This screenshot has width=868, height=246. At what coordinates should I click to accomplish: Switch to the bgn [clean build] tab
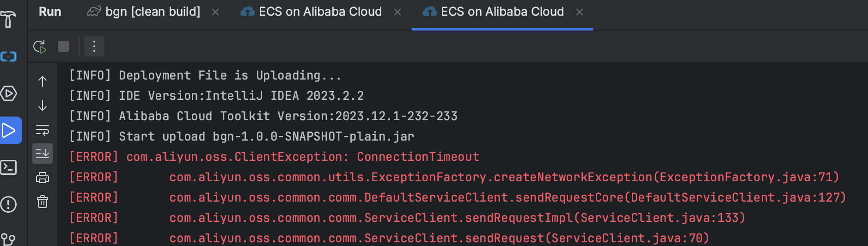click(153, 12)
